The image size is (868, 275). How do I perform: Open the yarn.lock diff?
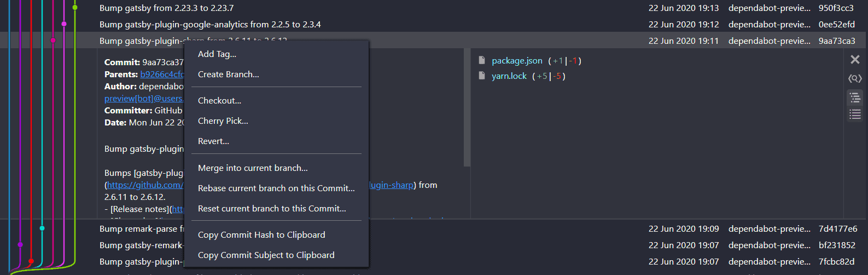[x=509, y=76]
